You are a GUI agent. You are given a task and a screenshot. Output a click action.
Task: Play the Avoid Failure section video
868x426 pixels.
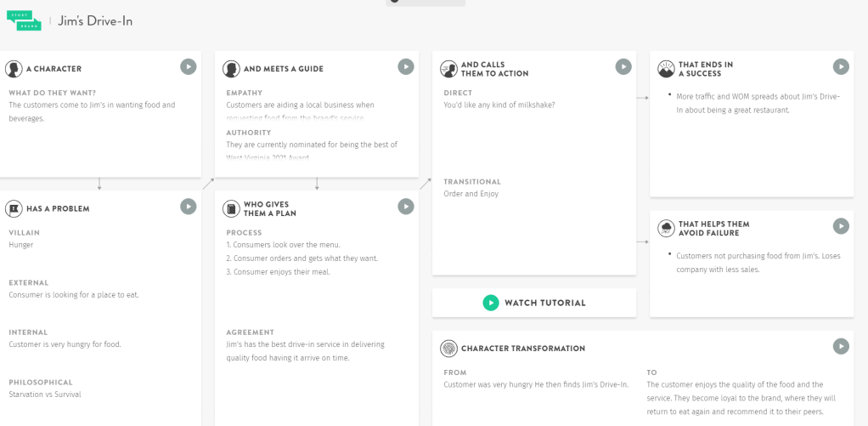click(x=841, y=225)
